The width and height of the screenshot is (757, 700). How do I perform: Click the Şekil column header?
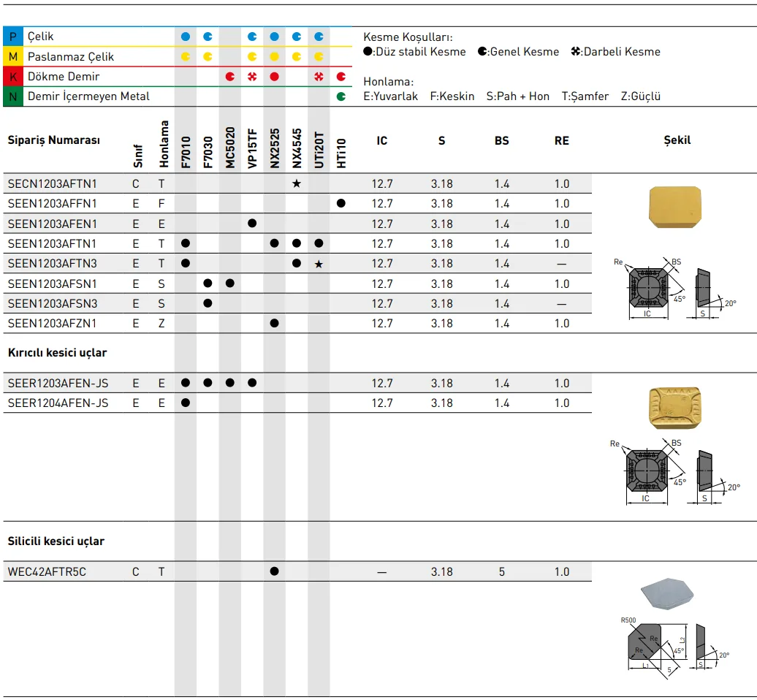677,140
